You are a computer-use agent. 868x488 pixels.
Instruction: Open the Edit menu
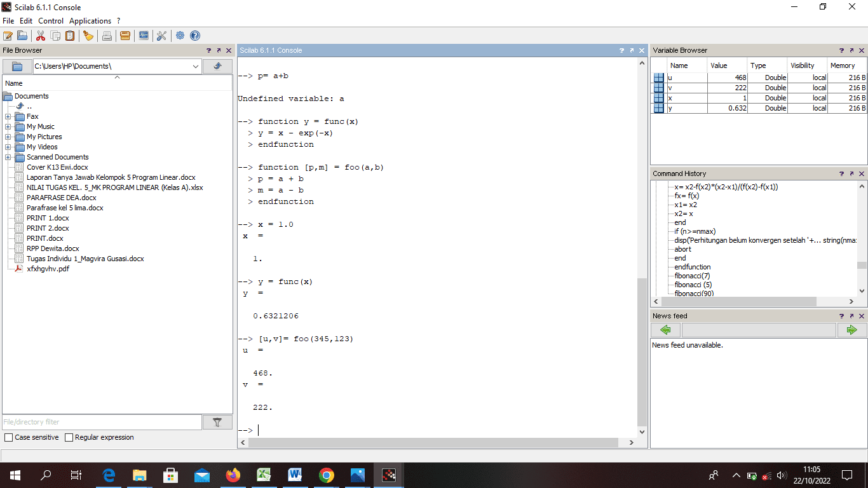coord(26,21)
